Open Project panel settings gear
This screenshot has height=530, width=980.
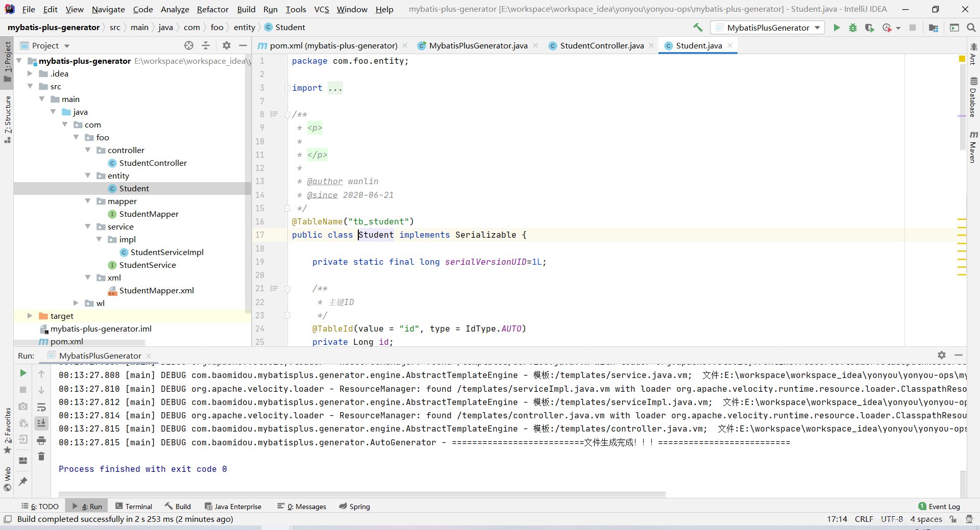(x=227, y=45)
